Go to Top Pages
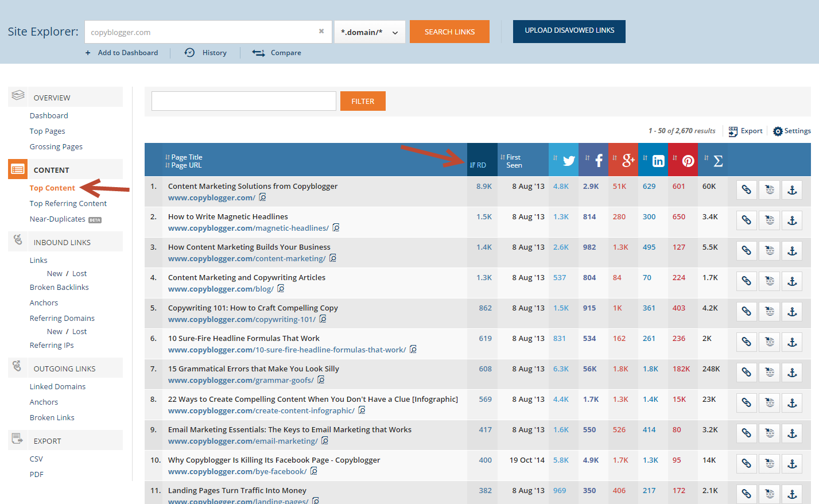The image size is (819, 504). pos(48,131)
